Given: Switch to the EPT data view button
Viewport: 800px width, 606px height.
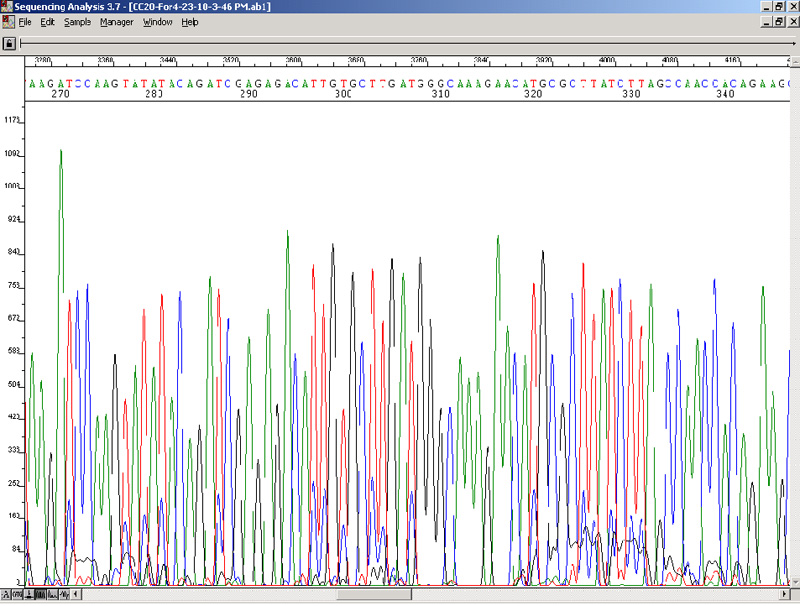Looking at the screenshot, I should [64, 594].
